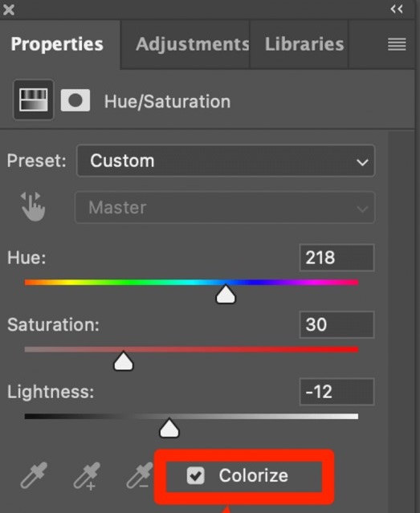This screenshot has height=513, width=420.
Task: Click the Lightness value field showing -12
Action: point(336,392)
